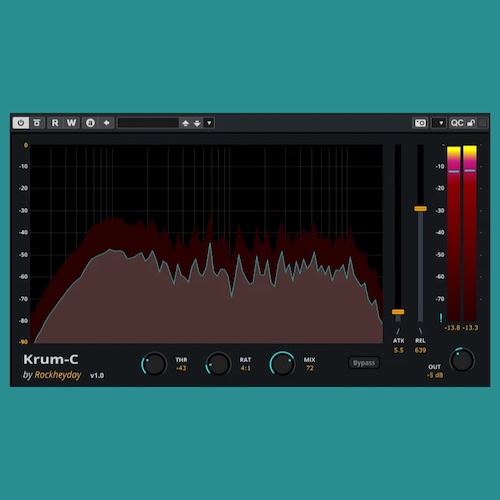Click the copy A to B arrow icon

click(x=106, y=123)
